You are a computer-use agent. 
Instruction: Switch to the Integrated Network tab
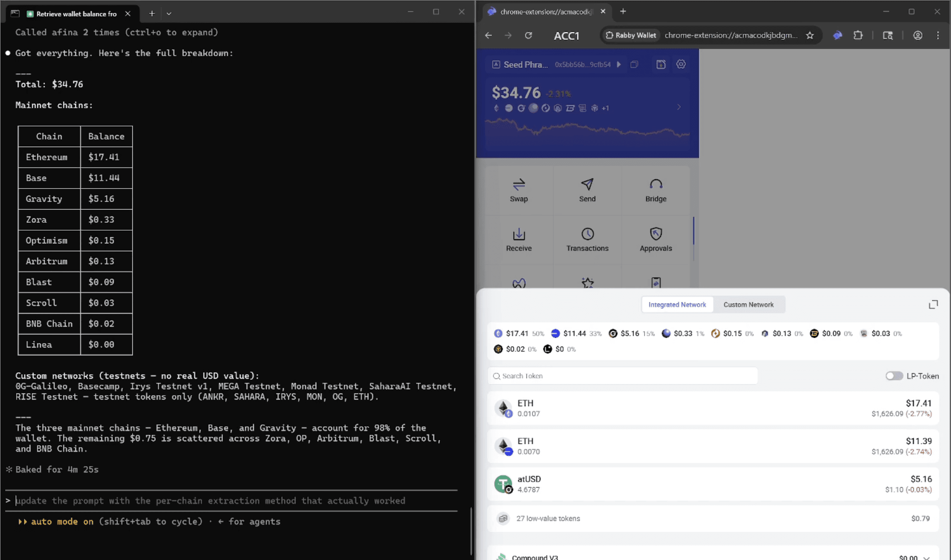coord(677,305)
